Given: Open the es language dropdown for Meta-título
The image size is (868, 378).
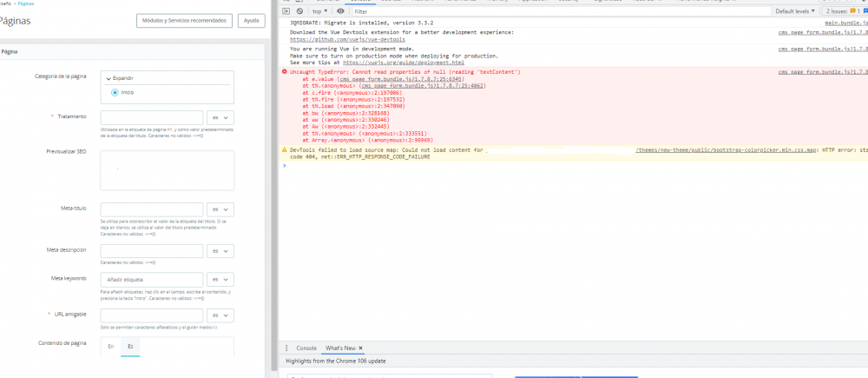Looking at the screenshot, I should [220, 209].
